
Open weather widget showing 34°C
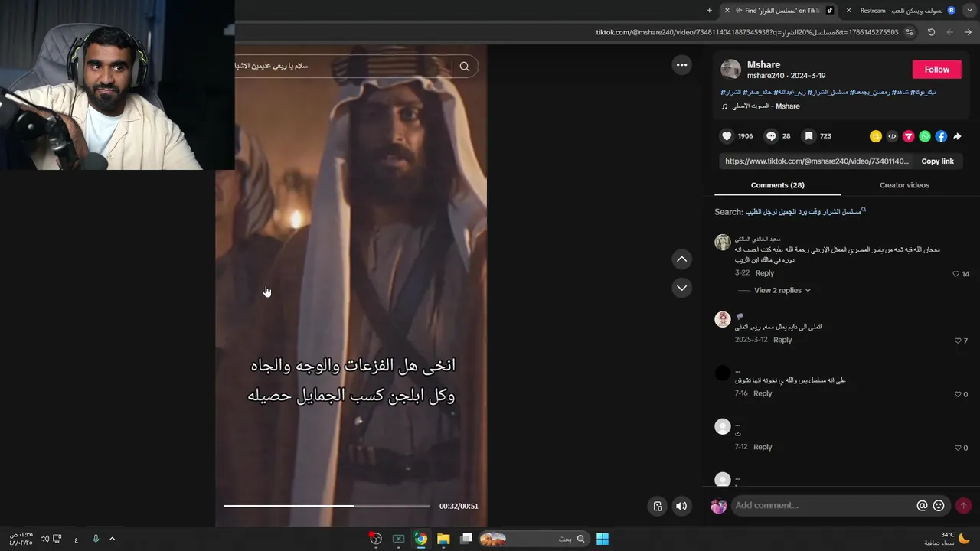(x=947, y=539)
